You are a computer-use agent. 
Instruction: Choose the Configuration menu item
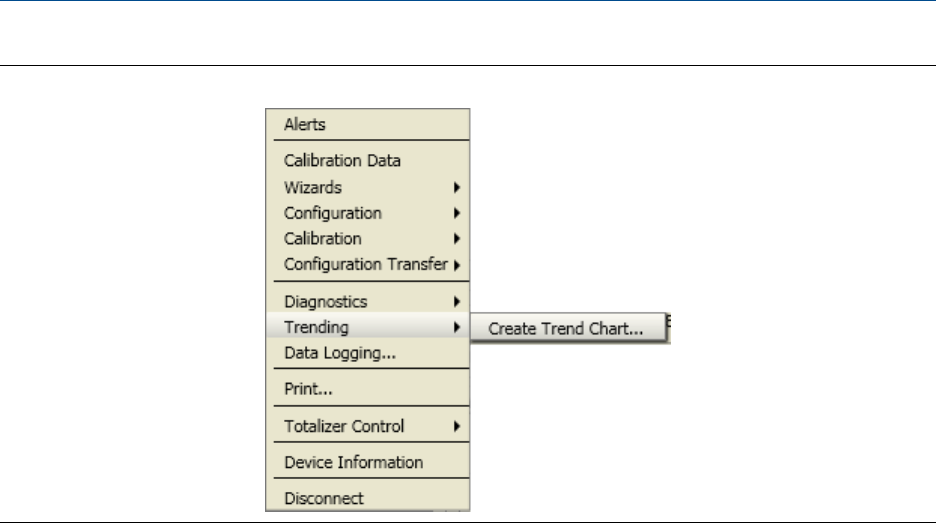click(x=333, y=213)
